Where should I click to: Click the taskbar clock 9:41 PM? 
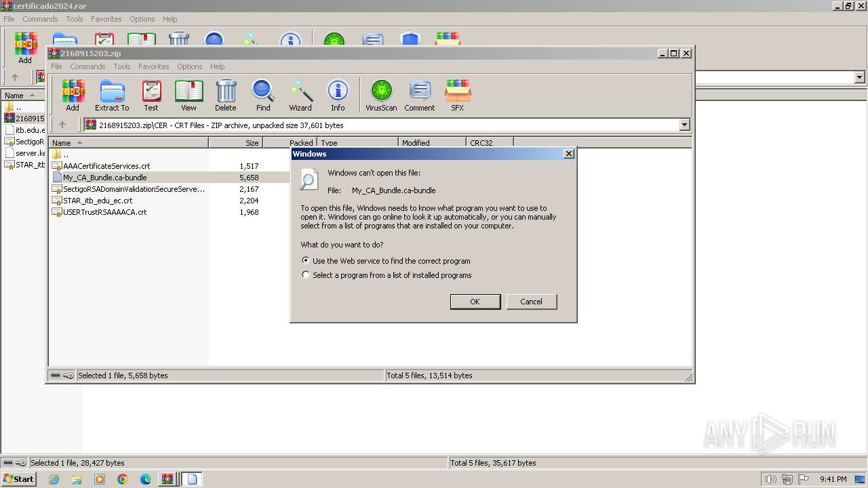[x=833, y=479]
